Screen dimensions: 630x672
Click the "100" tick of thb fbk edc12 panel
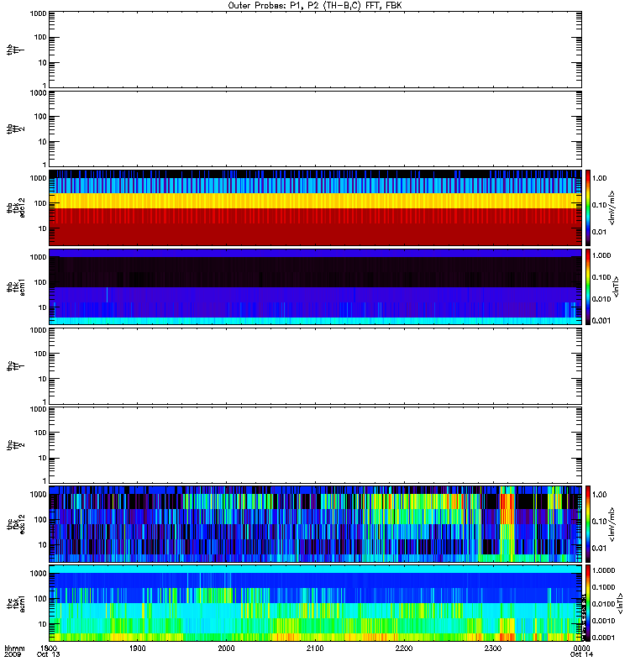coord(40,203)
